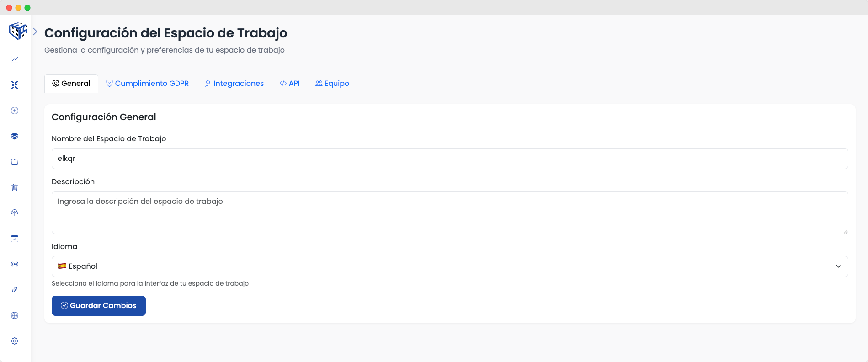The height and width of the screenshot is (362, 868).
Task: Open the trash bin sidebar icon
Action: tap(15, 187)
